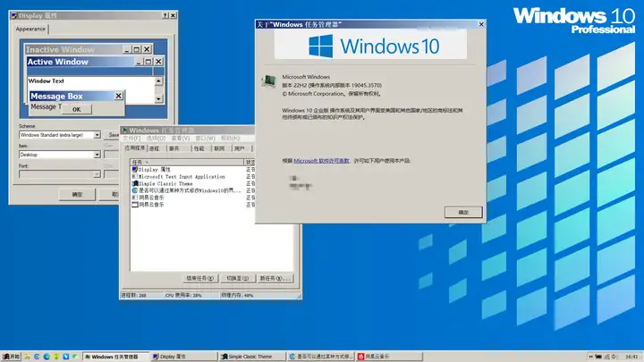Click Task Manager title bar icon
Screen dimensions: 644x362
(124, 130)
